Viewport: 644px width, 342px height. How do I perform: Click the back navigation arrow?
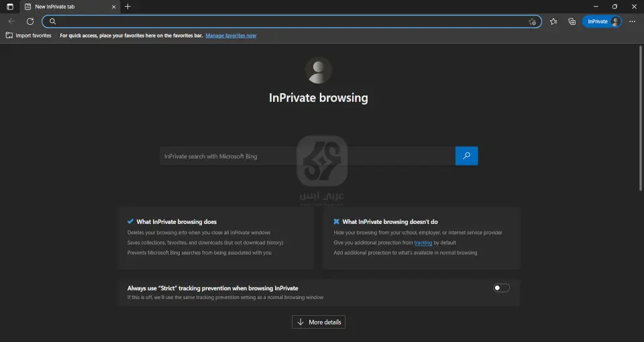pos(11,21)
